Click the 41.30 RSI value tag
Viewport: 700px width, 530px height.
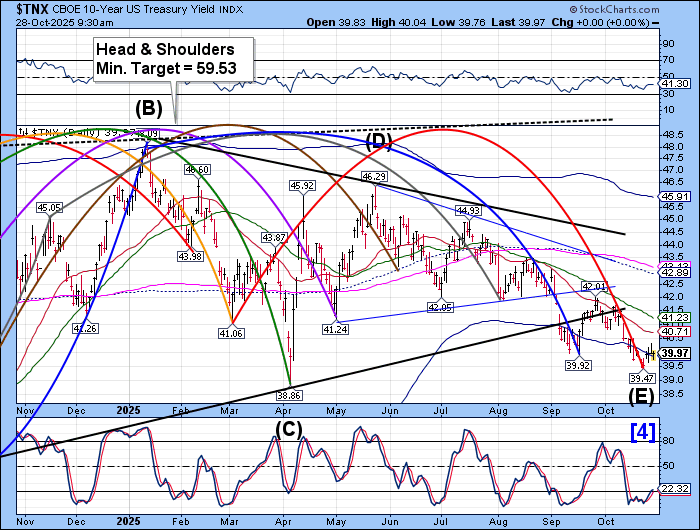(676, 83)
